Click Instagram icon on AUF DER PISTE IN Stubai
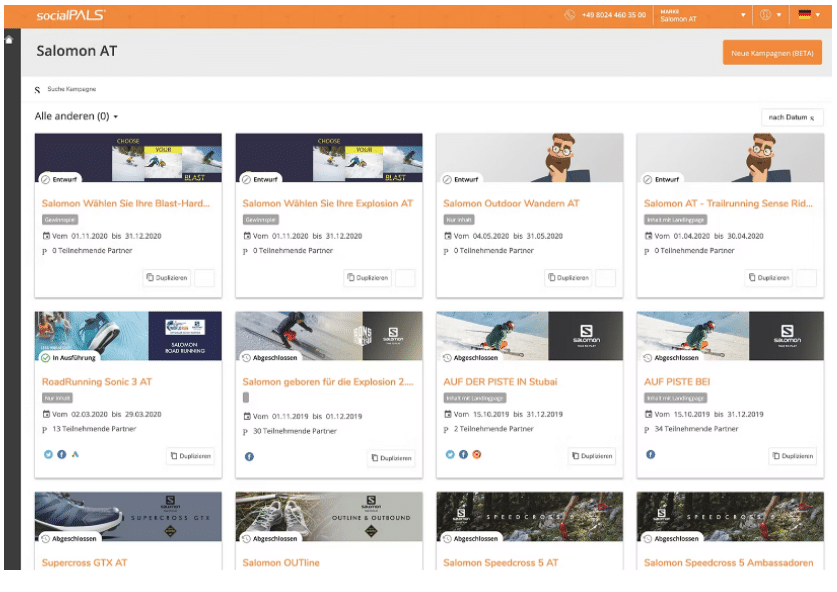This screenshot has width=837, height=592. click(477, 455)
